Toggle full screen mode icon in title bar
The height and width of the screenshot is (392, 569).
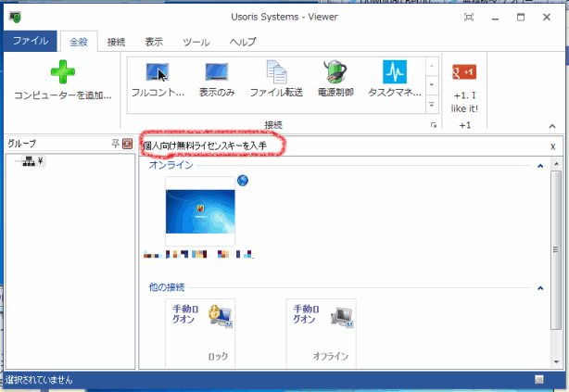469,17
